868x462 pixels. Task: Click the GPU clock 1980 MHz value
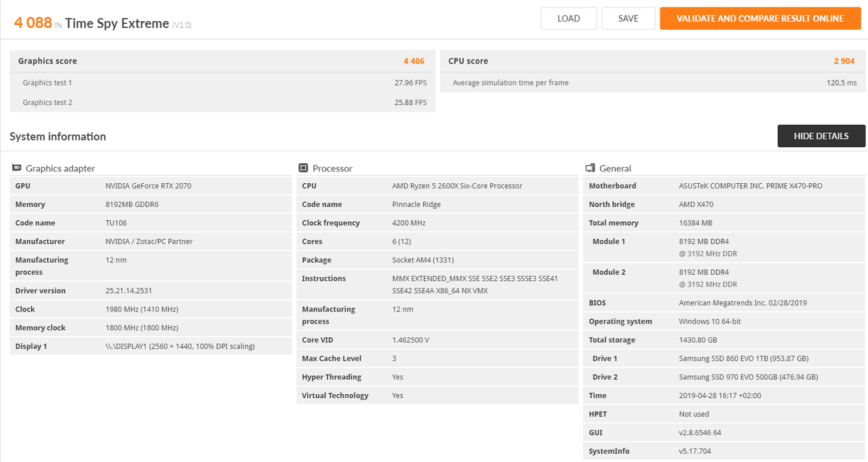[x=142, y=309]
